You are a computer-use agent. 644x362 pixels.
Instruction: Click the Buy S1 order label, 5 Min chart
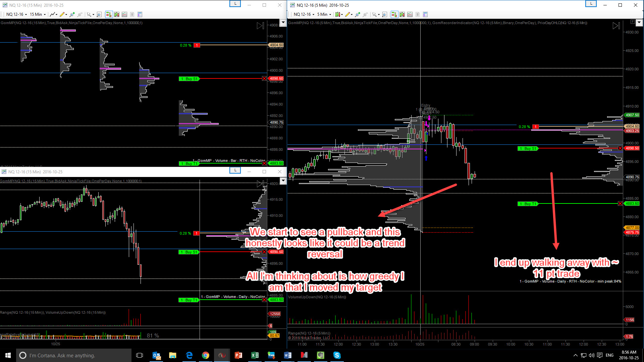click(528, 148)
